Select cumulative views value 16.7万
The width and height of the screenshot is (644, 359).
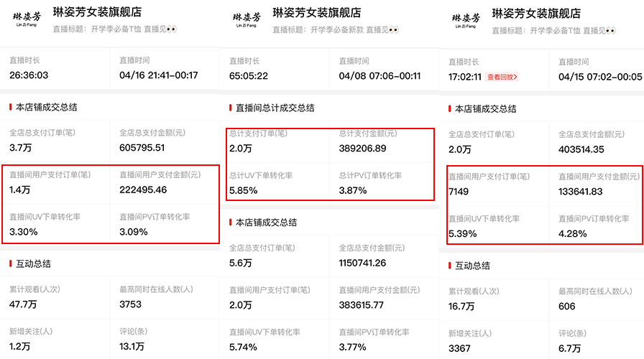pyautogui.click(x=461, y=307)
